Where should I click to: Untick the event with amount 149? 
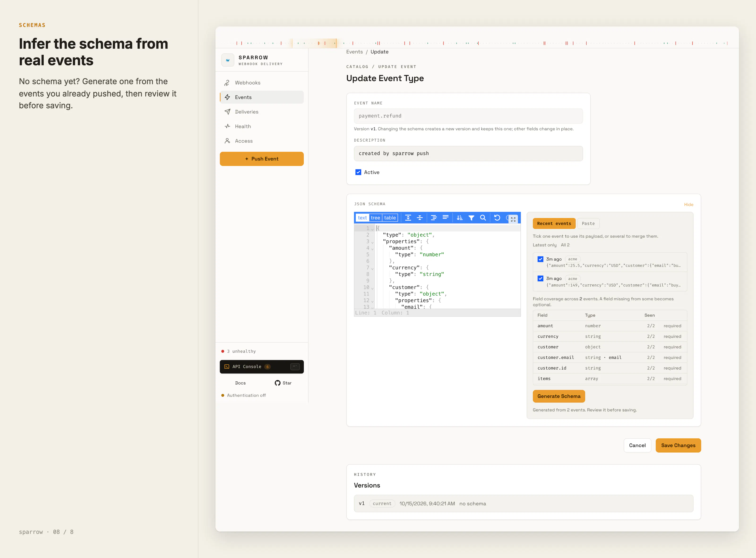540,279
